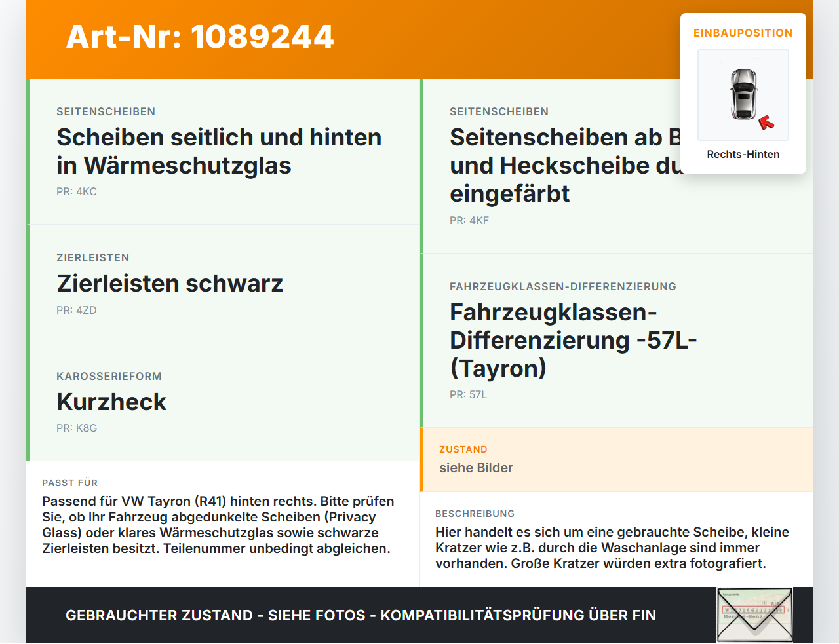Image resolution: width=839 pixels, height=644 pixels.
Task: Click the article number heading 'Art-Nr: 1089244'
Action: [x=200, y=37]
